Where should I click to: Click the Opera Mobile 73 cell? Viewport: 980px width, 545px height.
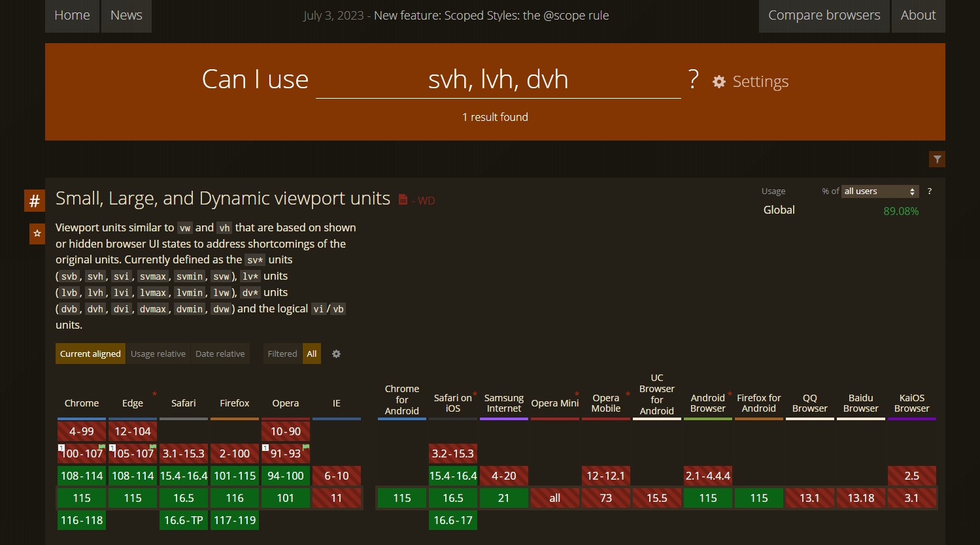click(x=606, y=498)
